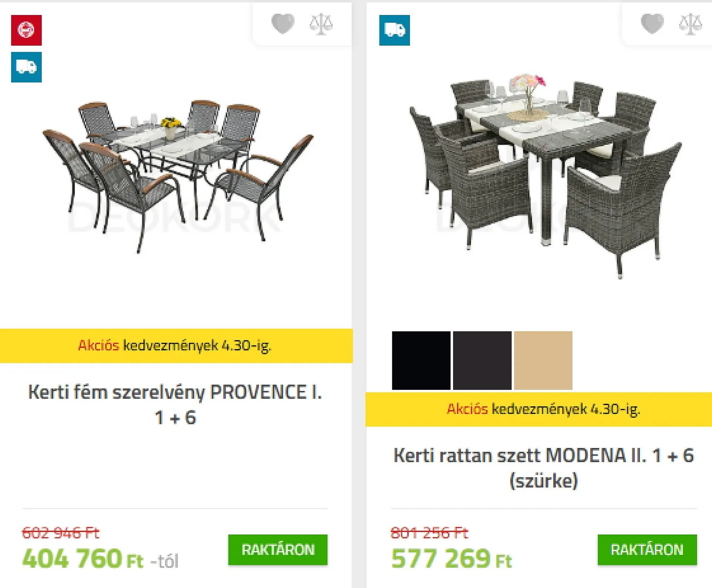The height and width of the screenshot is (588, 712).
Task: Open the PROVENCE I. 1 + 6 product title
Action: pyautogui.click(x=175, y=404)
